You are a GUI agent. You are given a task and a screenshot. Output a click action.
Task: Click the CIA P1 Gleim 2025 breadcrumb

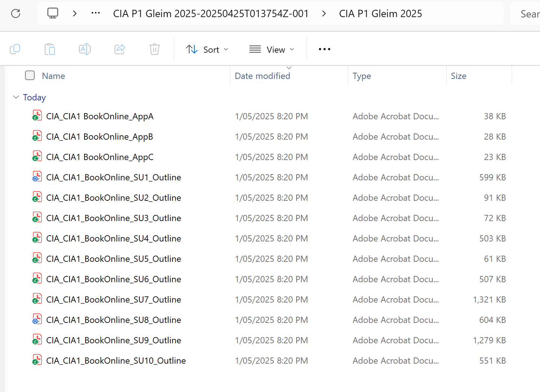pyautogui.click(x=380, y=14)
